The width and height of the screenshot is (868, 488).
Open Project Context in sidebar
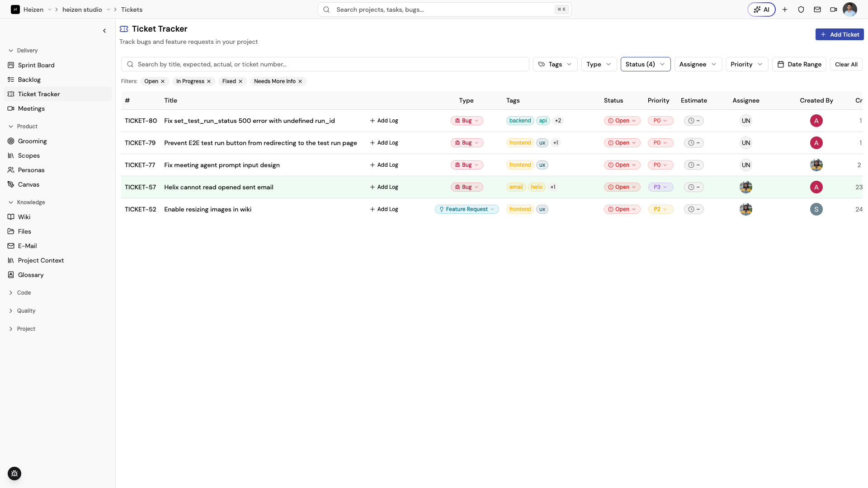pos(57,260)
